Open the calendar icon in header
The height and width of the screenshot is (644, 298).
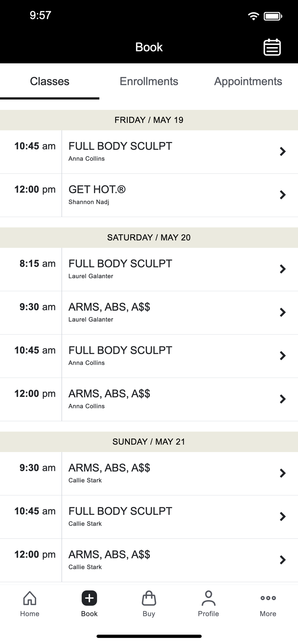pos(272,47)
